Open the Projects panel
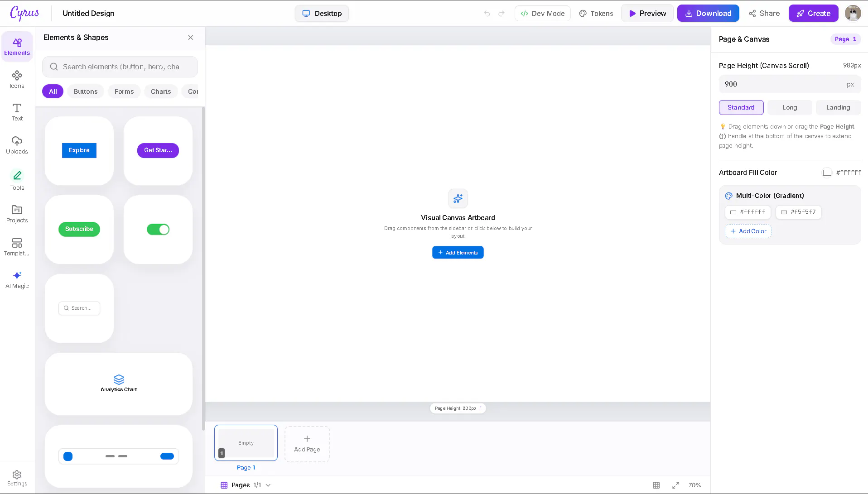The width and height of the screenshot is (868, 494). 17,214
